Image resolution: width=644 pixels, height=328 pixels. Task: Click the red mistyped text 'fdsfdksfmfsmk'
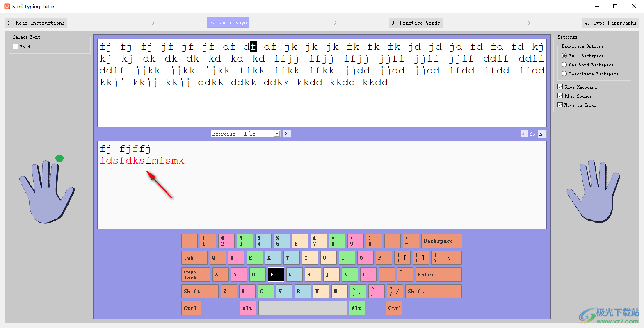click(142, 161)
